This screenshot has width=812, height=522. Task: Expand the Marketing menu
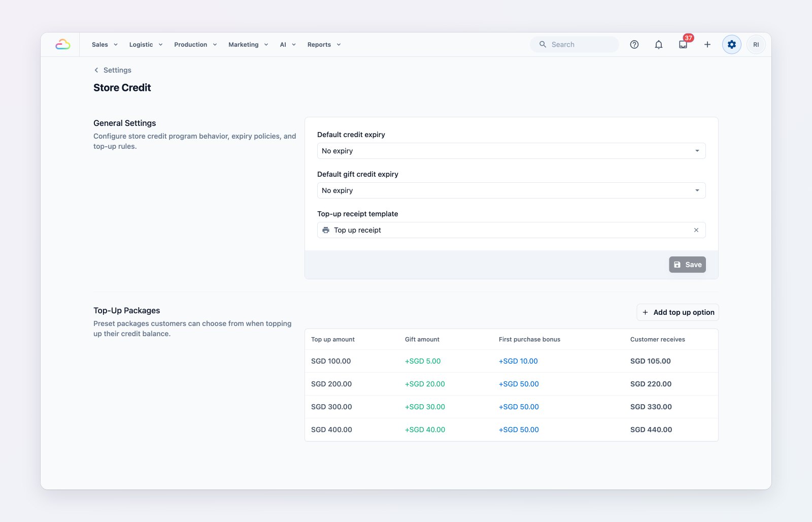(x=248, y=45)
